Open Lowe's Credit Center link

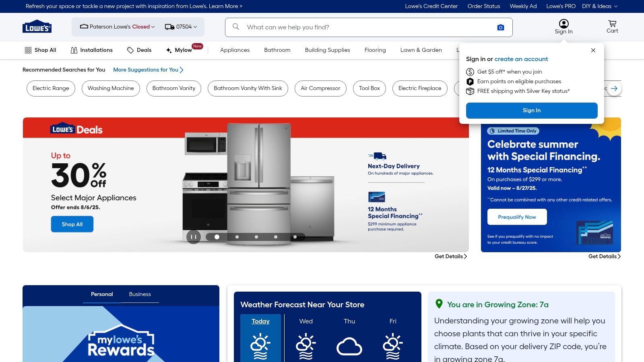point(431,6)
